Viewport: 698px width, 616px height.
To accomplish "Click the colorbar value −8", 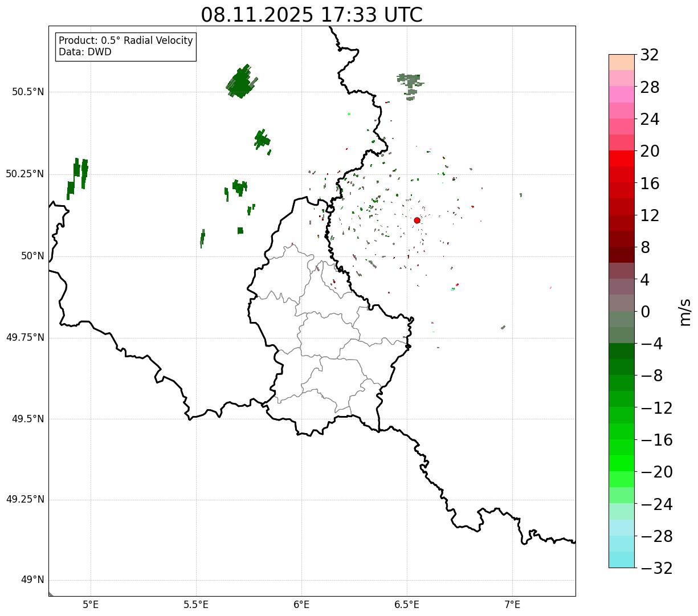I will [652, 376].
